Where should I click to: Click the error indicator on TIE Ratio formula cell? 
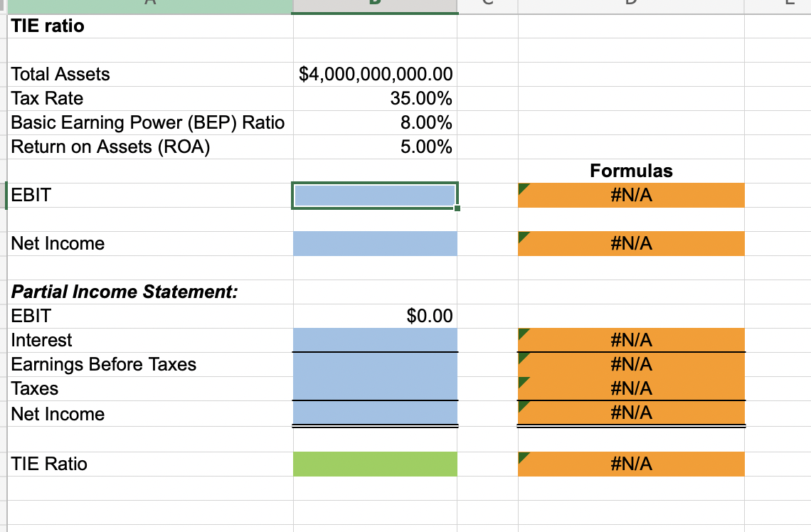(523, 456)
